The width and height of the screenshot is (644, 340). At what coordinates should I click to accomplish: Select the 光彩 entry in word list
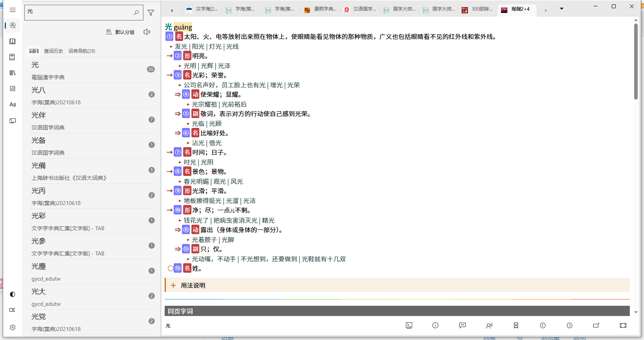tap(39, 216)
